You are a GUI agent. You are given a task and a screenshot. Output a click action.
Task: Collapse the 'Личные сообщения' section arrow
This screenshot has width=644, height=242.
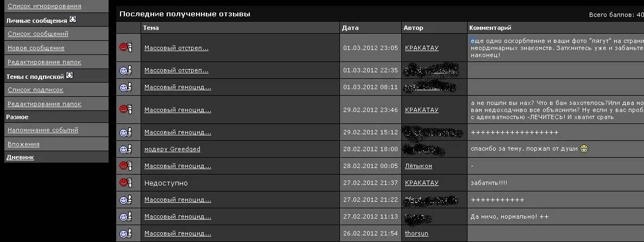point(73,20)
